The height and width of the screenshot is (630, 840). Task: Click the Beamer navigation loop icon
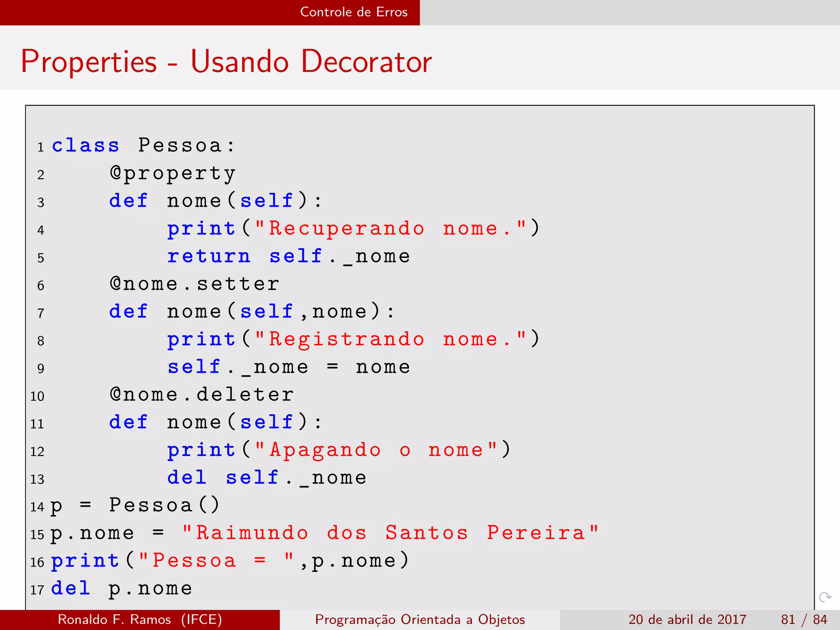point(825,597)
